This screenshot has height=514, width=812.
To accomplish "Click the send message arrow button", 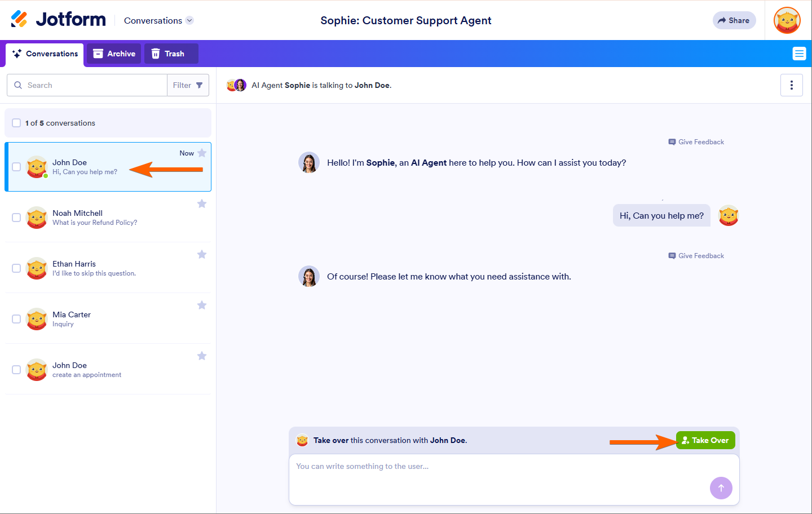I will coord(721,488).
